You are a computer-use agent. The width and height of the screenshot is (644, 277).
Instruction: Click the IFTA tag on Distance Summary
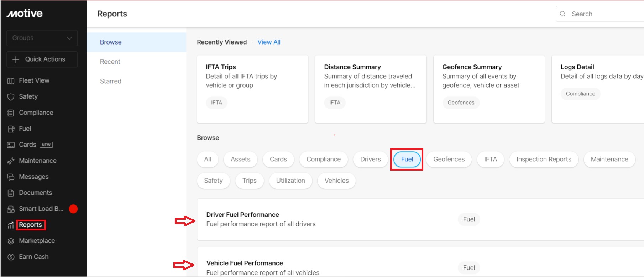(335, 103)
